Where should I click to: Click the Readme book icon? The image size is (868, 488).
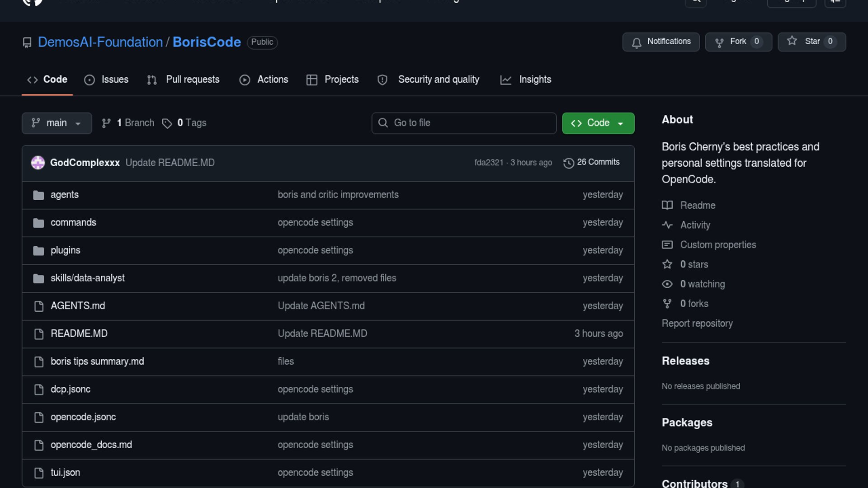pos(667,205)
